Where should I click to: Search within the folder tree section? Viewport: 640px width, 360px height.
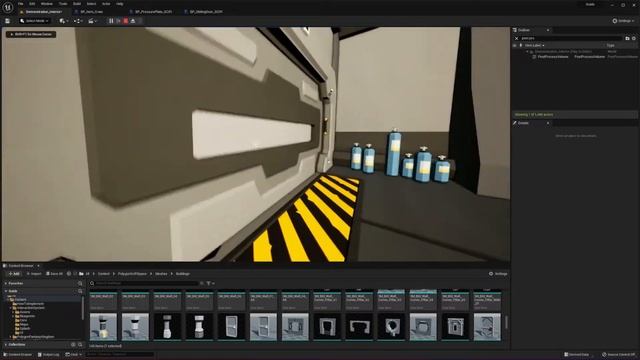point(80,291)
